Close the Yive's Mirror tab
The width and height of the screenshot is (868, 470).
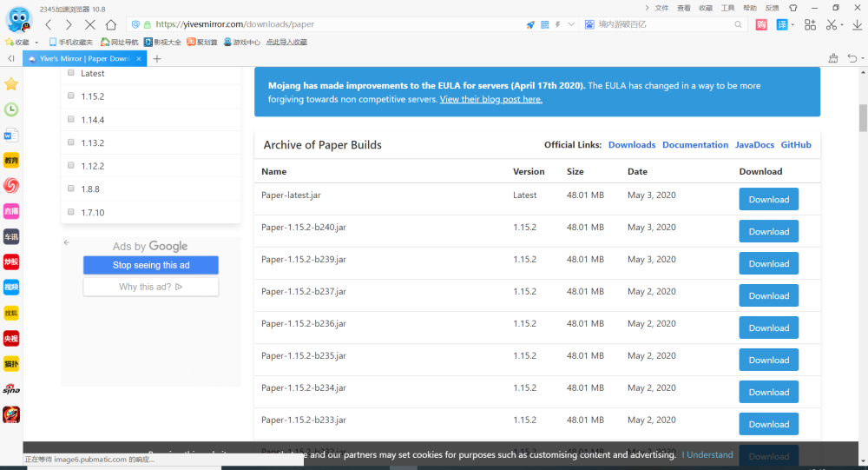tap(139, 59)
